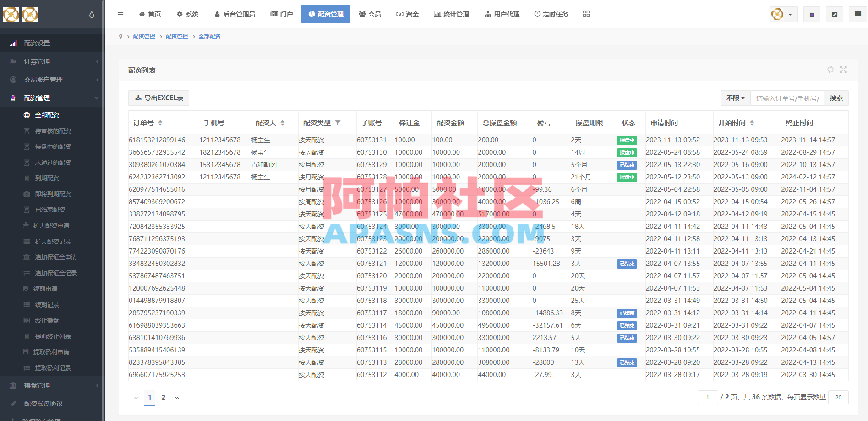Click the clear cache trash icon

[811, 14]
